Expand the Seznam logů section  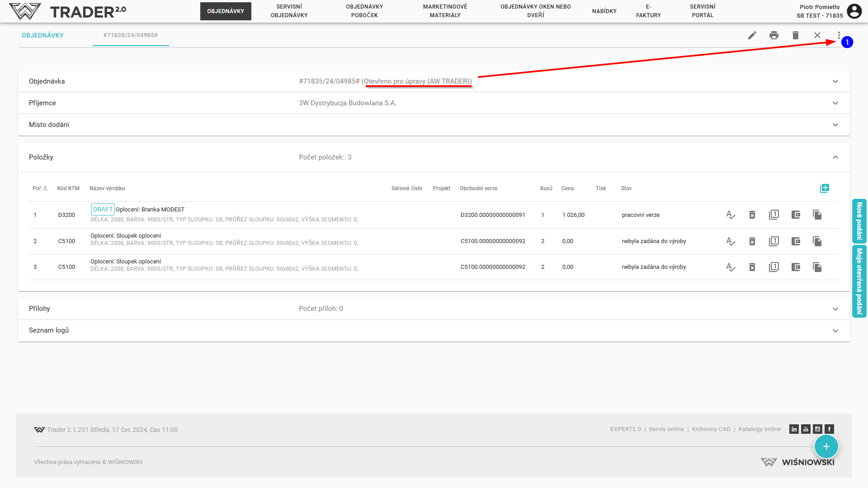pos(835,331)
